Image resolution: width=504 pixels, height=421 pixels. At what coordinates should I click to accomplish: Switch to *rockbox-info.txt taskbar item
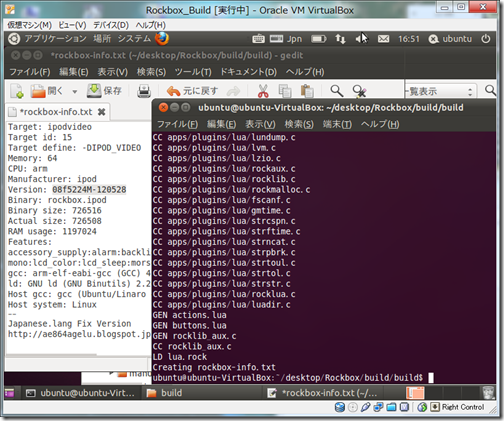click(323, 393)
